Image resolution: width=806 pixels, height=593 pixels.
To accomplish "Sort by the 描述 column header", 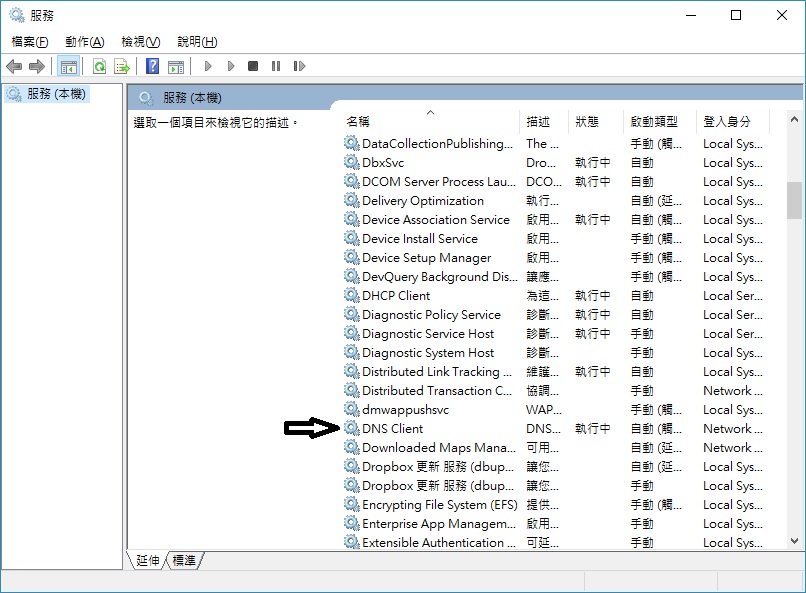I will [x=544, y=121].
